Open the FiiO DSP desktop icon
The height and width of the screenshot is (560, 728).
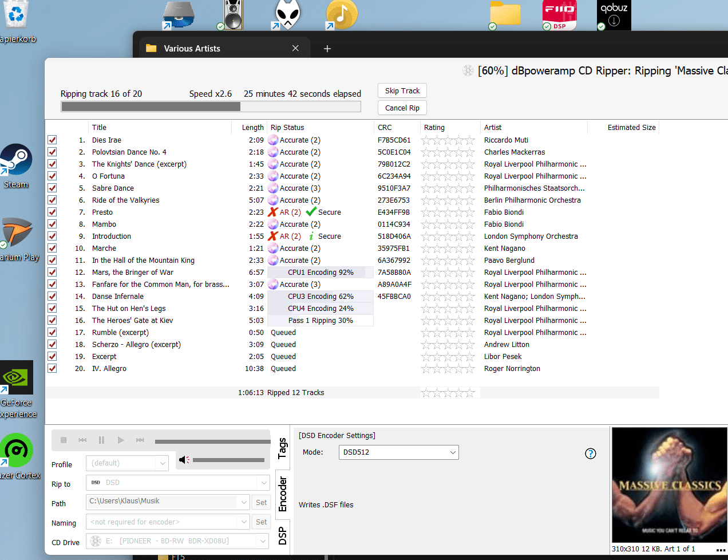click(x=559, y=15)
